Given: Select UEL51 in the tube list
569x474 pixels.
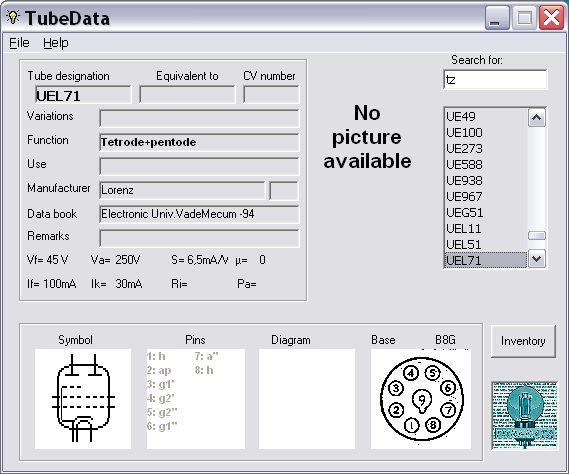Looking at the screenshot, I should click(x=486, y=244).
